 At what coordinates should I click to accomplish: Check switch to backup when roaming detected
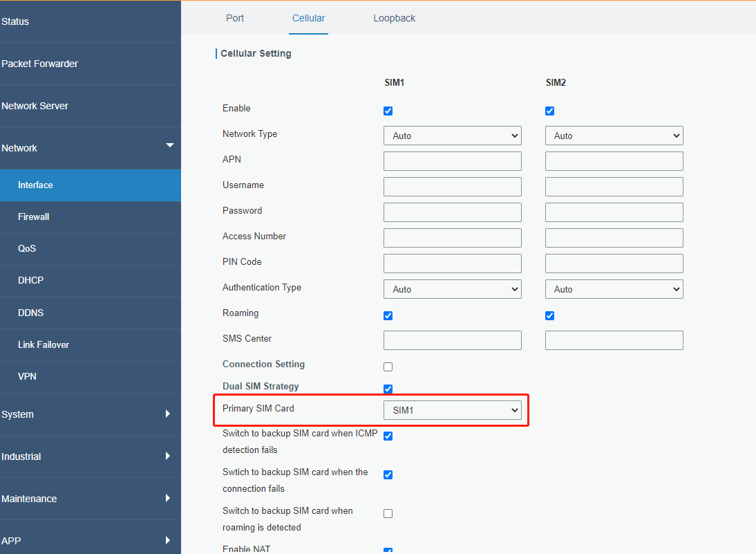pyautogui.click(x=388, y=513)
